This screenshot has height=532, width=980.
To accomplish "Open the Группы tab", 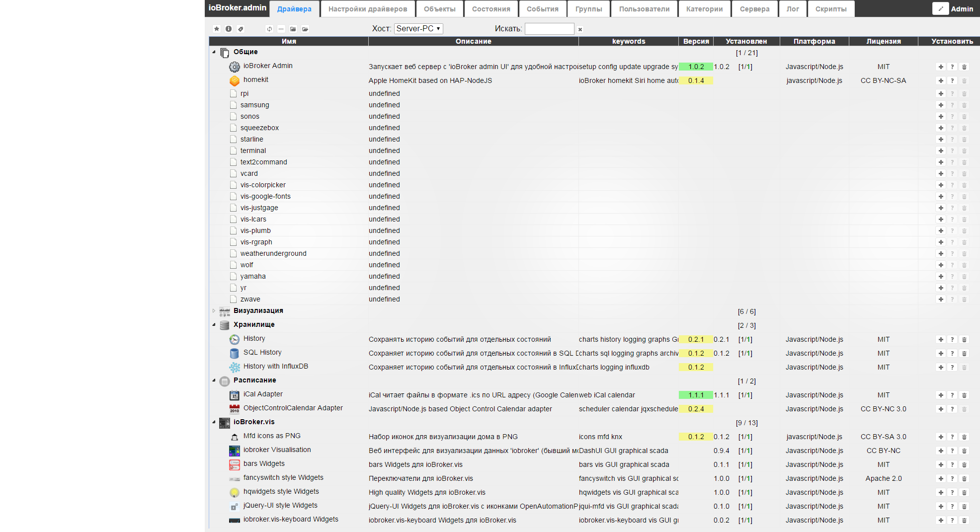I will (589, 9).
